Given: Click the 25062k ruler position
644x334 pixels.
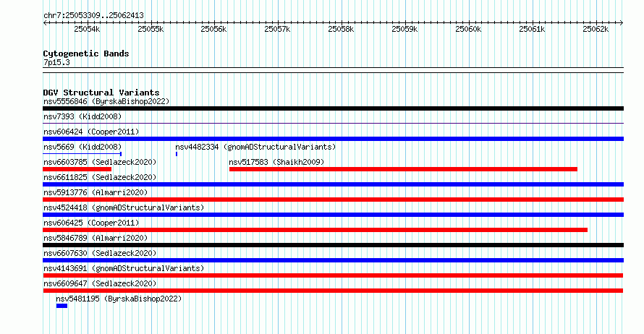Looking at the screenshot, I should click(x=596, y=29).
